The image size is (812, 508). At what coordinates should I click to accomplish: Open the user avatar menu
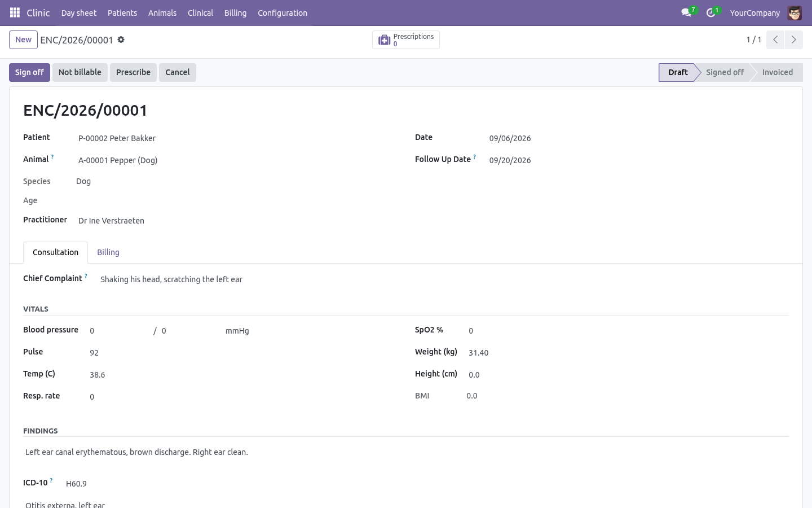pos(795,12)
